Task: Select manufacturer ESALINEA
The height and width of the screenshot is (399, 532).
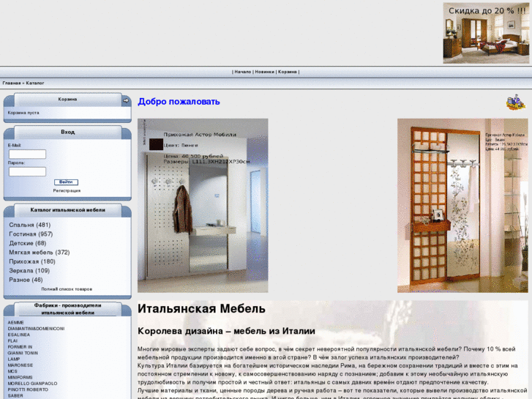Action: pos(19,335)
